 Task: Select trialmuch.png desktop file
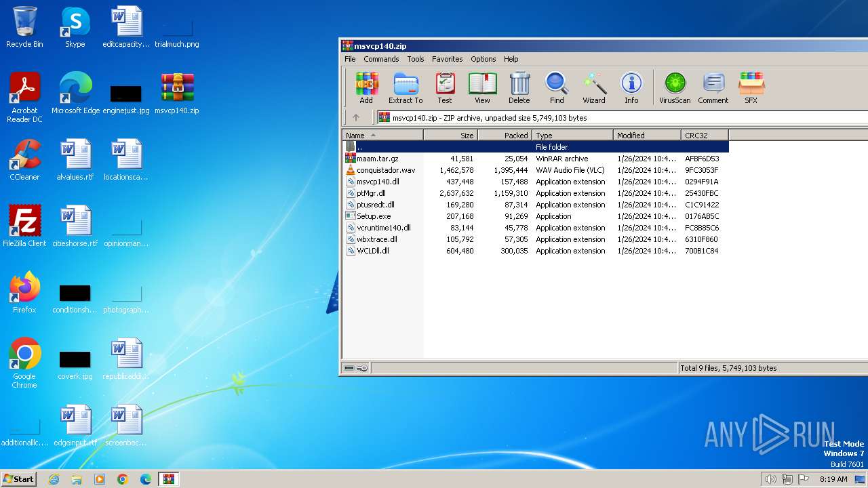(x=177, y=34)
